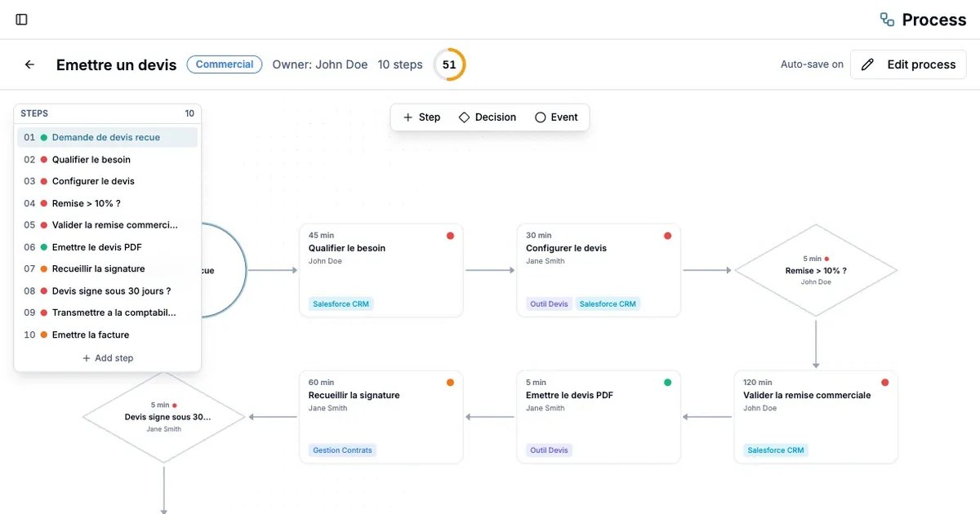980x514 pixels.
Task: Click the Gestion Contrats tag
Action: 342,450
